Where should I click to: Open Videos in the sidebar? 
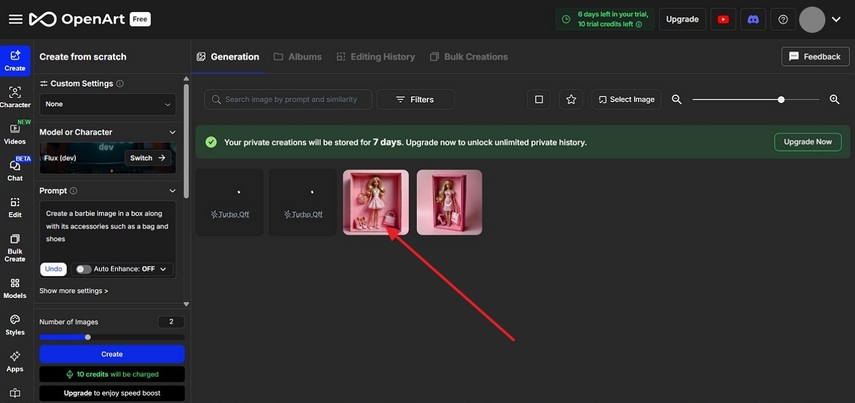pyautogui.click(x=15, y=134)
